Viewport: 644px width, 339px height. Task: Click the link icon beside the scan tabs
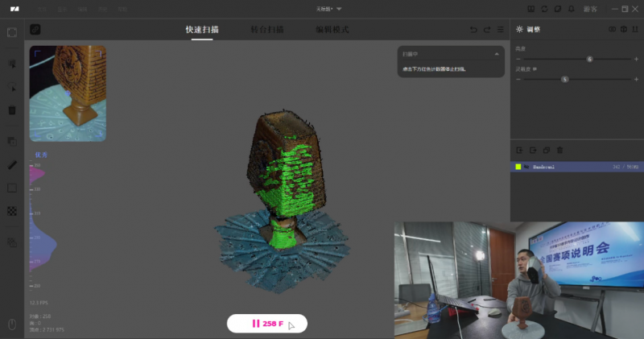35,30
